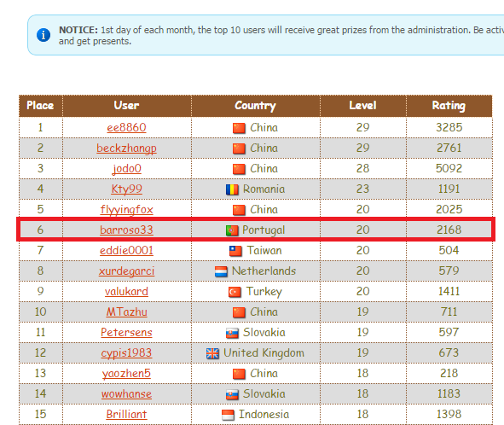Click the Turkey country text

click(264, 292)
